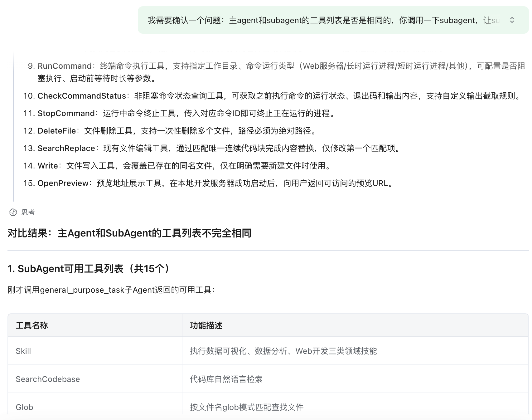The image size is (532, 420).
Task: Select list item 14 Write text
Action: click(178, 166)
